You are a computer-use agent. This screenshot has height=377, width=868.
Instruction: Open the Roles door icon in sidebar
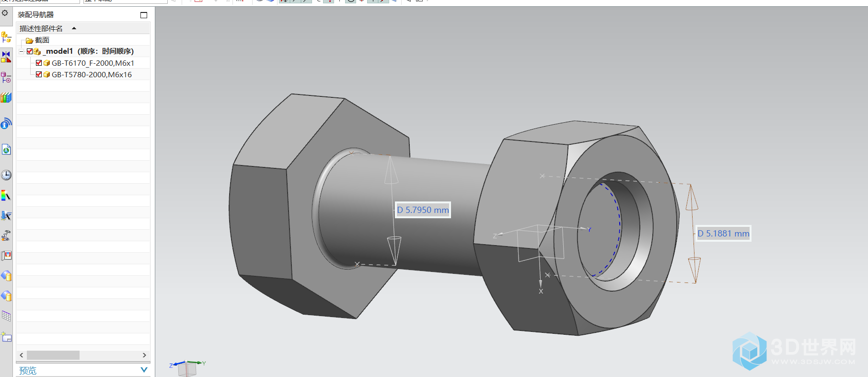6,256
